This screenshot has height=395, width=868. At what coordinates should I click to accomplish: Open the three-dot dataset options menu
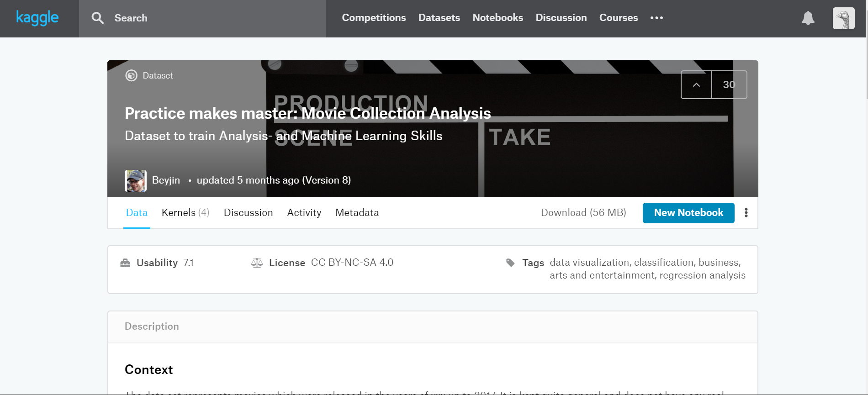click(746, 213)
